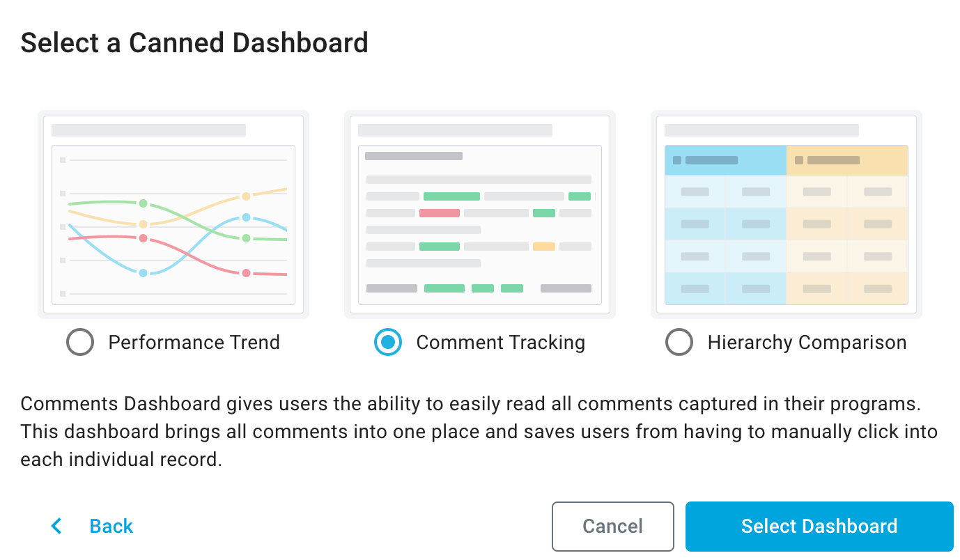Click the Performance Trend label text

click(194, 343)
